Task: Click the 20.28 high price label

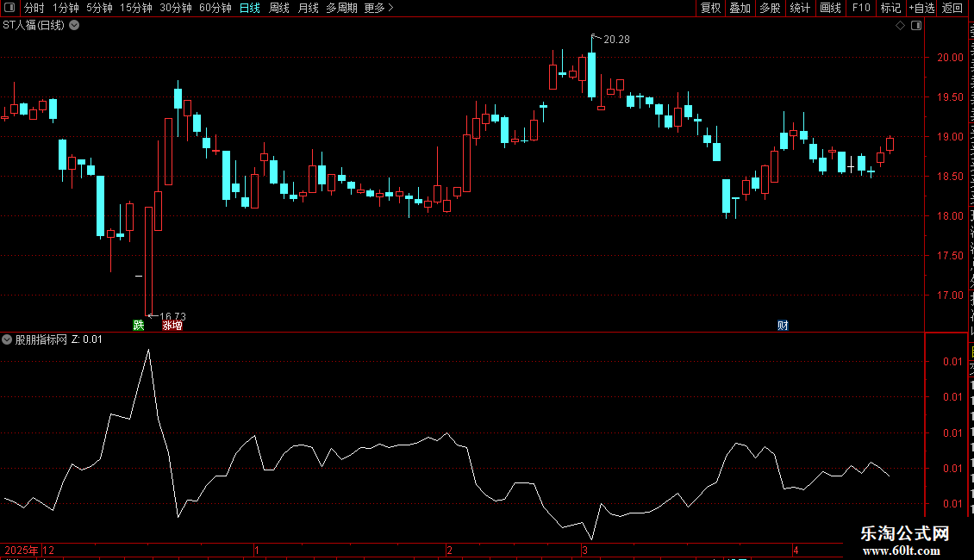Action: [x=616, y=40]
